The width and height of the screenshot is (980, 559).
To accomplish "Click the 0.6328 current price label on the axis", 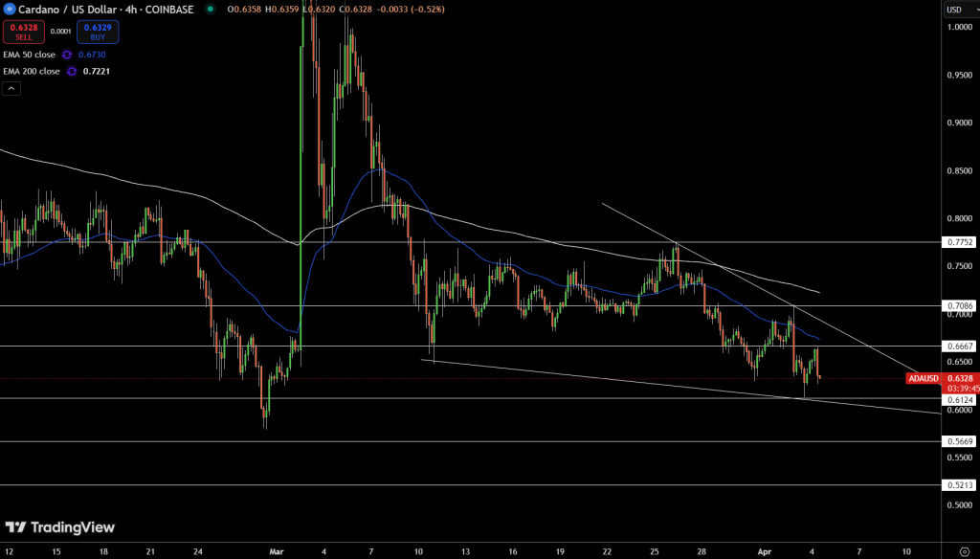I will (x=961, y=378).
